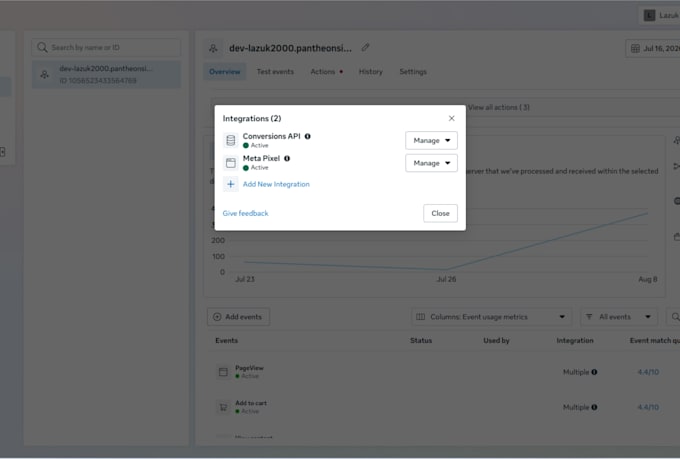This screenshot has height=459, width=680.
Task: Open Manage dropdown for Conversions API
Action: (431, 141)
